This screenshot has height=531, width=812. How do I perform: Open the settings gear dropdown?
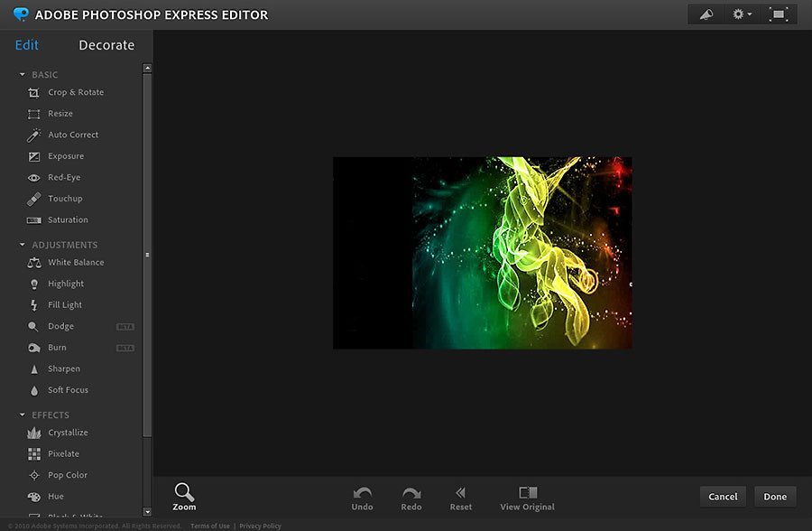pyautogui.click(x=743, y=14)
